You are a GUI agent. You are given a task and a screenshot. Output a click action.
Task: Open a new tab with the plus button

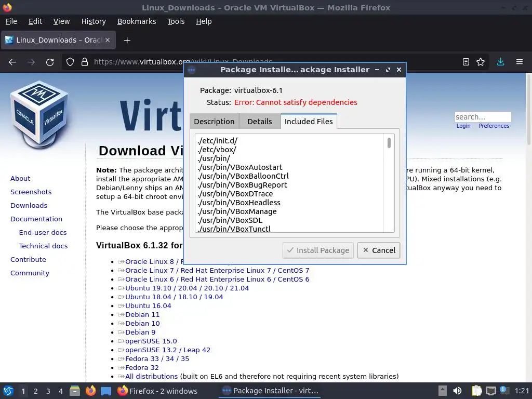127,41
